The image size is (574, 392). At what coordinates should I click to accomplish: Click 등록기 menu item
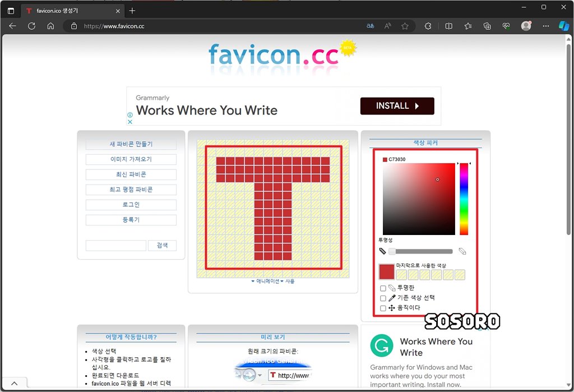click(x=131, y=220)
